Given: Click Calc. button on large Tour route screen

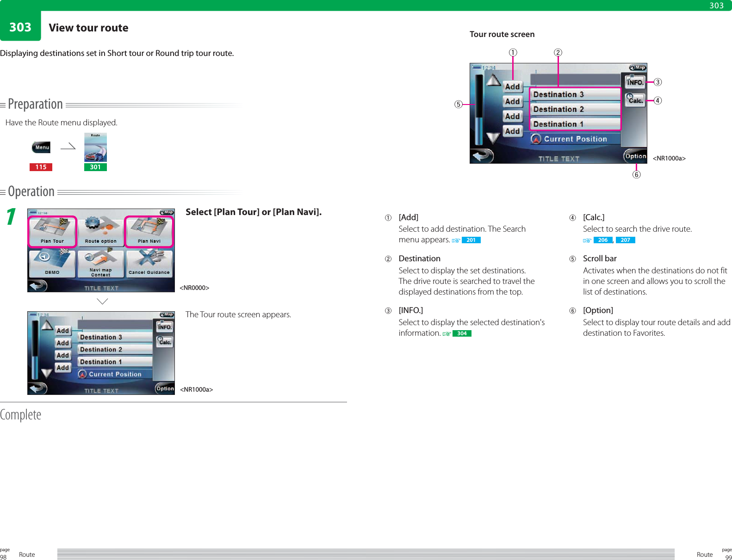Looking at the screenshot, I should 635,100.
